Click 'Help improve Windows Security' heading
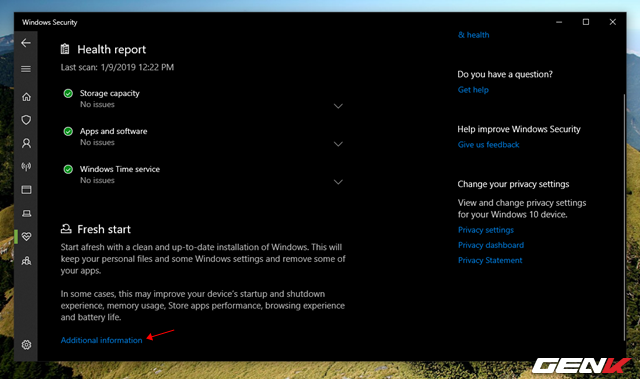The image size is (640, 379). tap(519, 129)
